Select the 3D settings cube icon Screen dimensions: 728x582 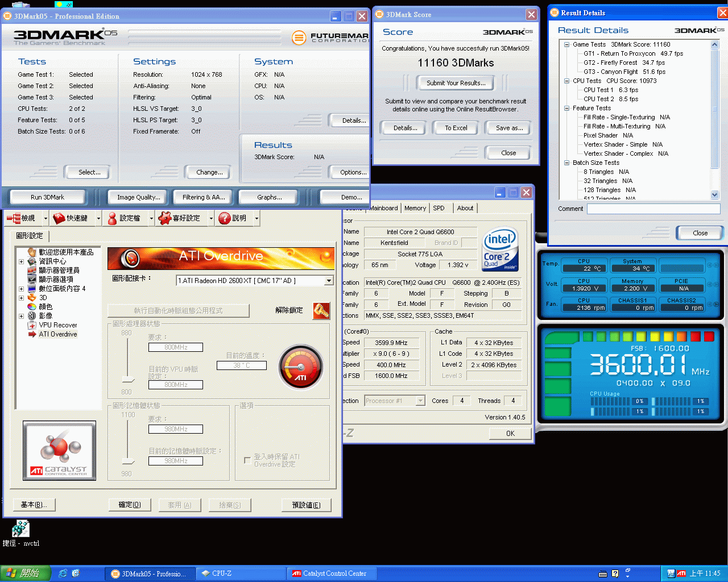click(x=32, y=298)
